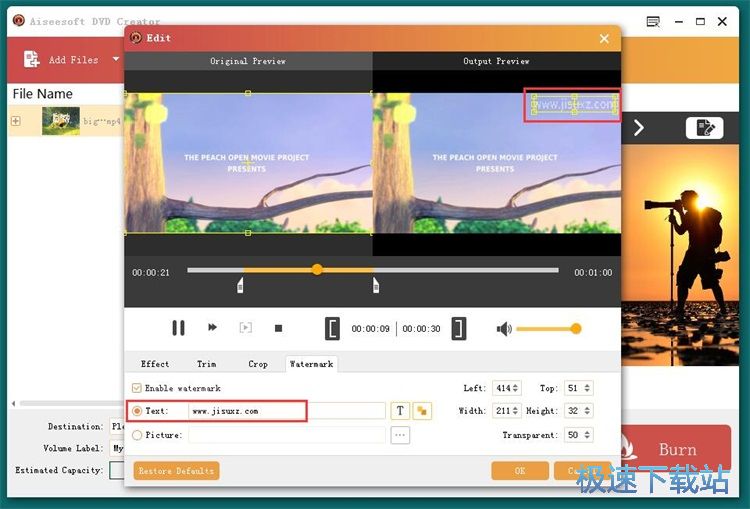Click the watermark text input field
The width and height of the screenshot is (750, 509).
tap(287, 411)
